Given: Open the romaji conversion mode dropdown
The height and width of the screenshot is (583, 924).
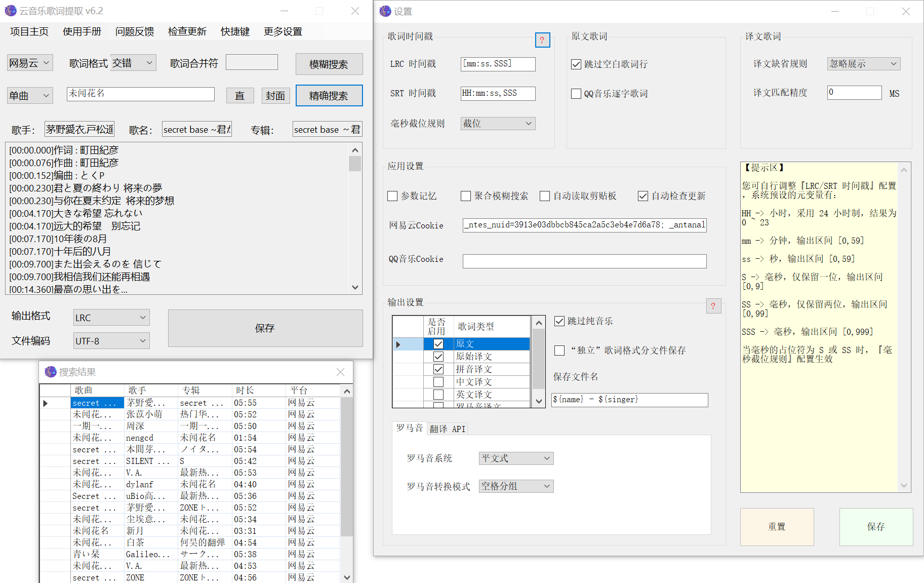Looking at the screenshot, I should [516, 486].
